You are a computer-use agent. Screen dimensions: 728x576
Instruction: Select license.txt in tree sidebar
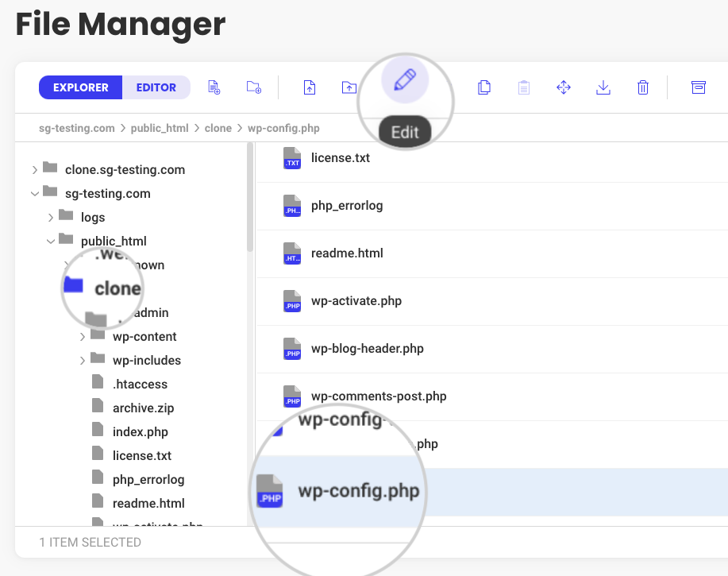click(x=142, y=456)
